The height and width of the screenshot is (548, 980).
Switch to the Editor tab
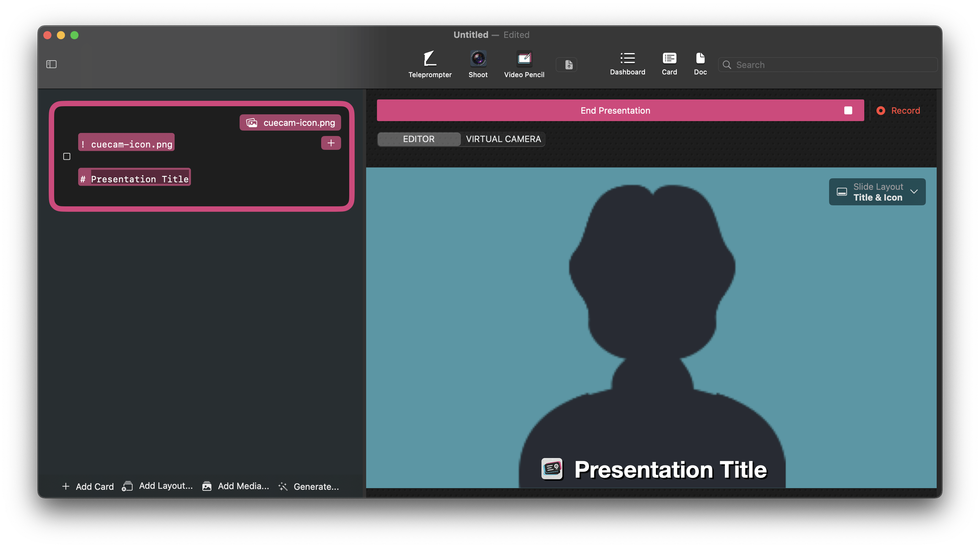[x=417, y=139]
